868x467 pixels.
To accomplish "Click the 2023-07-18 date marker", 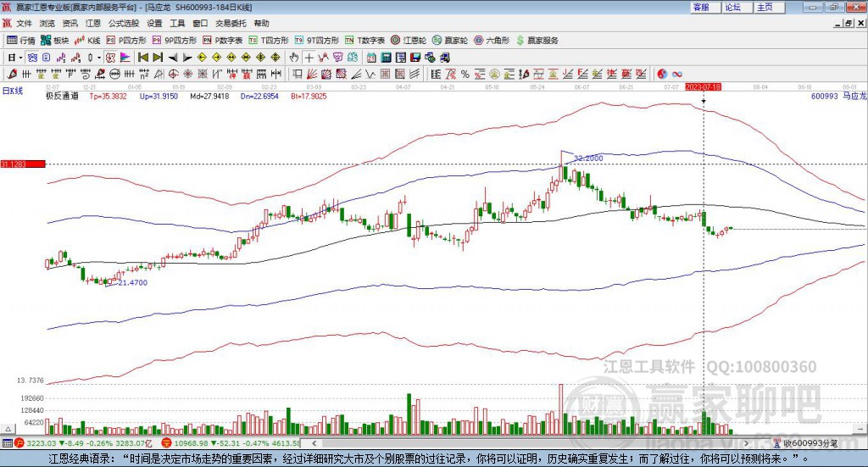I will coord(703,87).
